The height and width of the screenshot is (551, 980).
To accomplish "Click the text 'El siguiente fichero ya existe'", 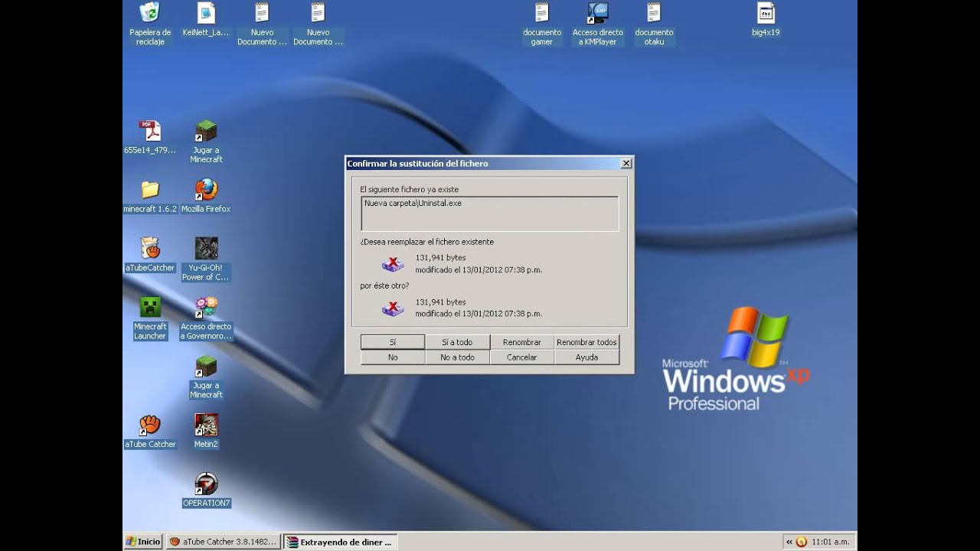I will [410, 189].
